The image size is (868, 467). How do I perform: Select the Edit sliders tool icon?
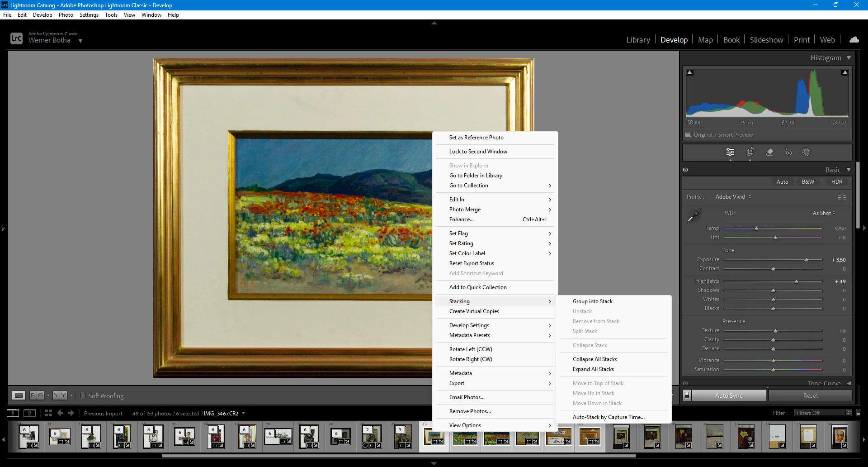[x=730, y=152]
